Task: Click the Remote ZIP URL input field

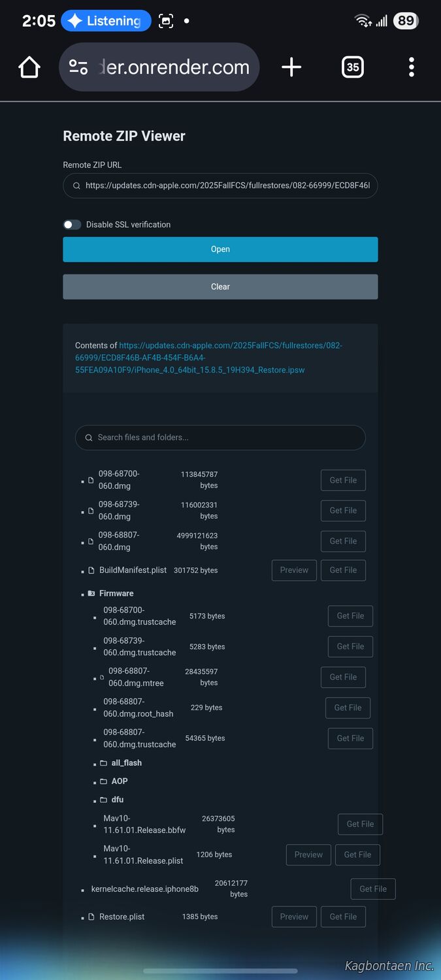Action: tap(227, 186)
